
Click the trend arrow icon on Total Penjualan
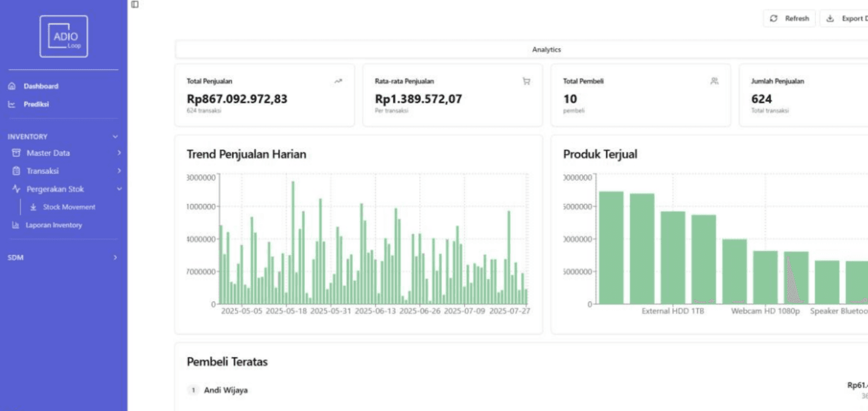pos(338,81)
